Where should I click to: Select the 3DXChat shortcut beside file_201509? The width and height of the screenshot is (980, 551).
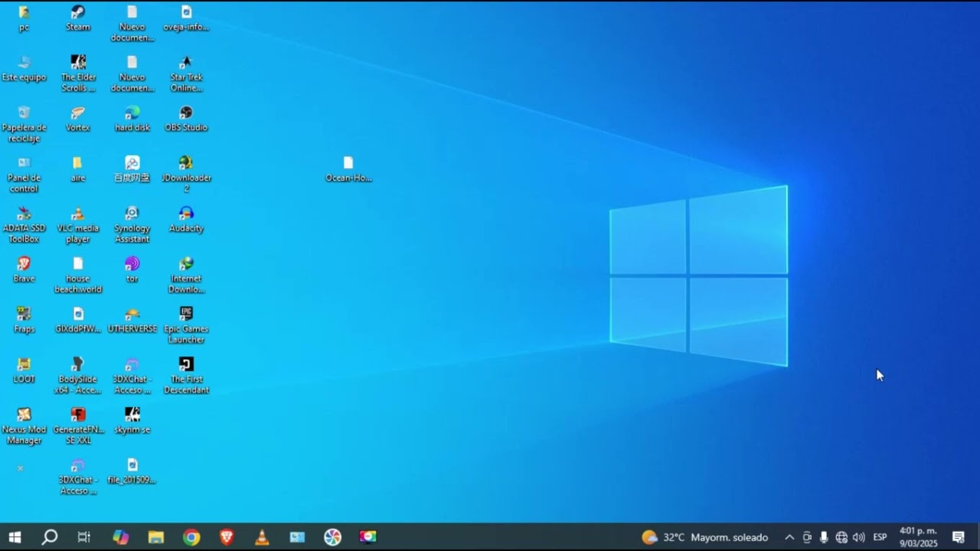point(78,477)
